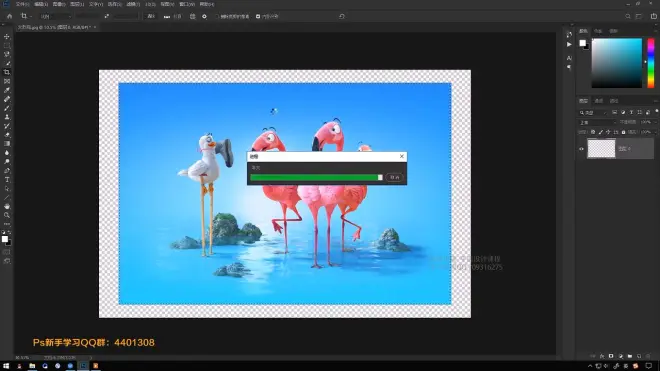Toggle adjustment layer filter icon
Viewport: 660px width, 371px height.
623,112
